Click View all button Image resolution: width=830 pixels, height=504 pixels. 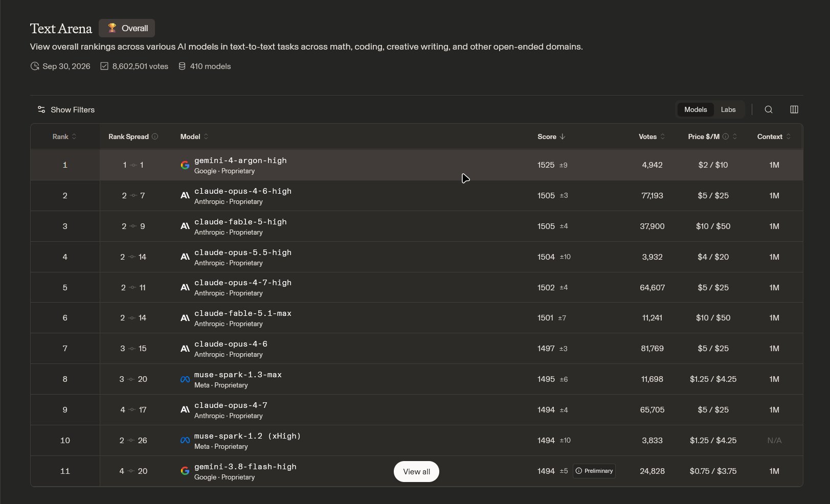point(416,471)
